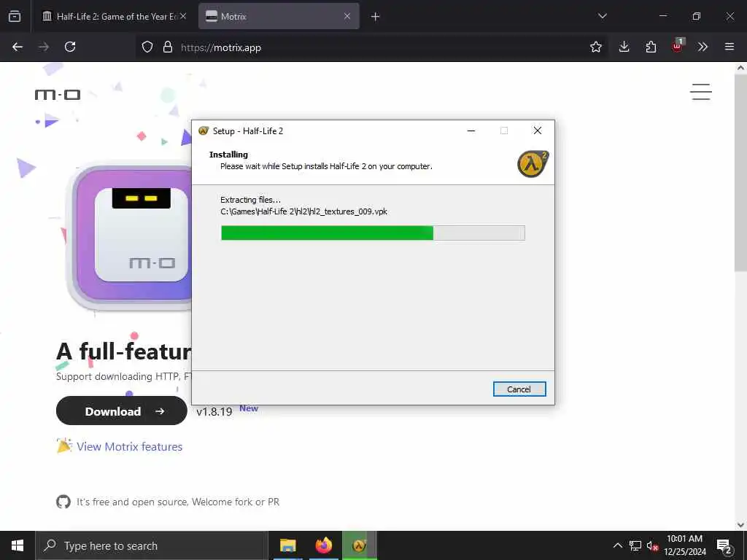Open the clock showing 10:01 AM
Viewport: 747px width, 560px height.
685,545
